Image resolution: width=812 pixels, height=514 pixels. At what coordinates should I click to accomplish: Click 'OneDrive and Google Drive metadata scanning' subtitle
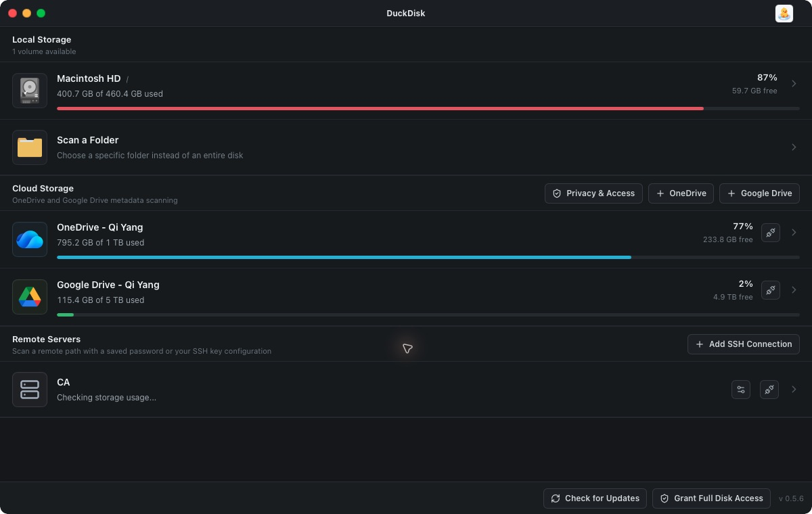(95, 201)
